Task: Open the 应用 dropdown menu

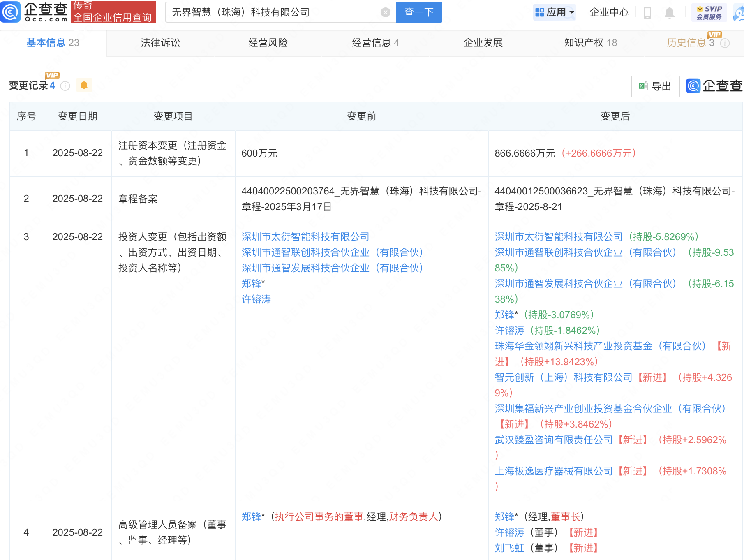Action: click(x=555, y=12)
